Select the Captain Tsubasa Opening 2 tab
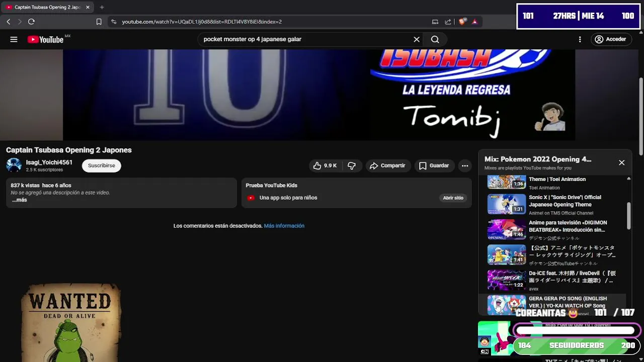 click(48, 7)
